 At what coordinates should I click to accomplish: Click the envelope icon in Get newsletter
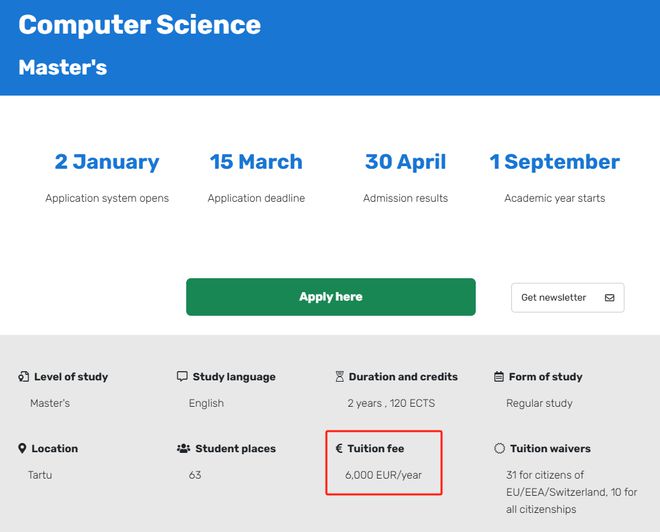pyautogui.click(x=609, y=298)
